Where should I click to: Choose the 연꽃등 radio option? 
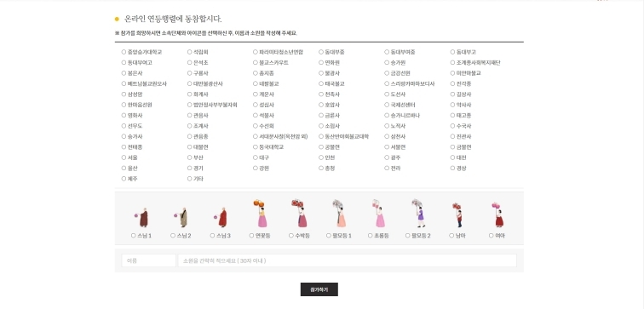pyautogui.click(x=251, y=236)
